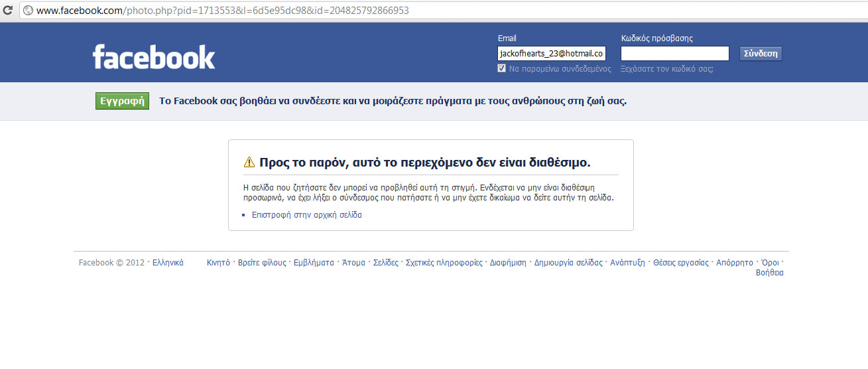Go to the Σελίδες footer link
Viewport: 868px width, 369px height.
(x=385, y=263)
